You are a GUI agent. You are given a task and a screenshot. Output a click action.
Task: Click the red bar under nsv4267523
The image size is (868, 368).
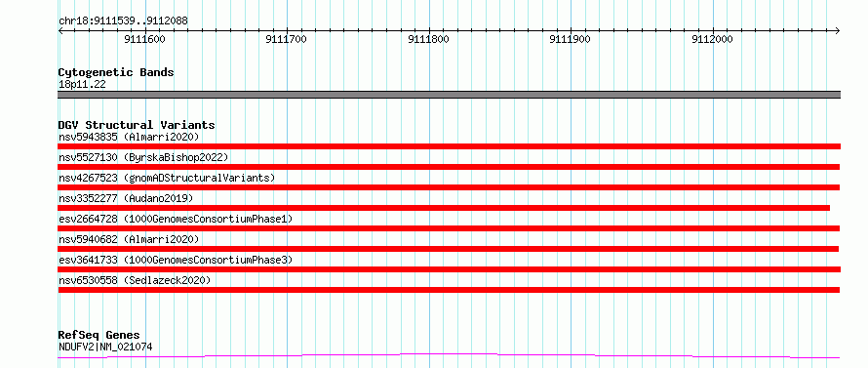pyautogui.click(x=449, y=187)
